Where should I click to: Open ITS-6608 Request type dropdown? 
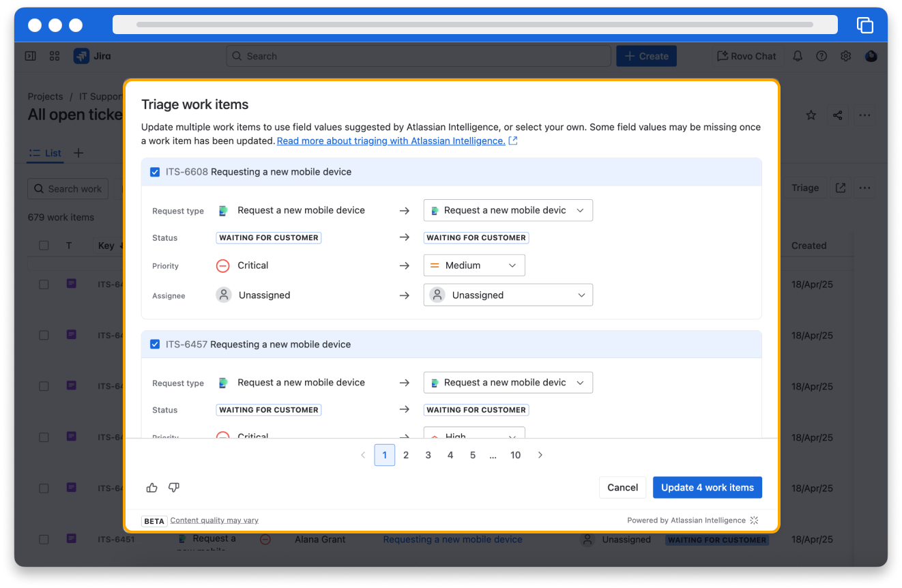[508, 210]
